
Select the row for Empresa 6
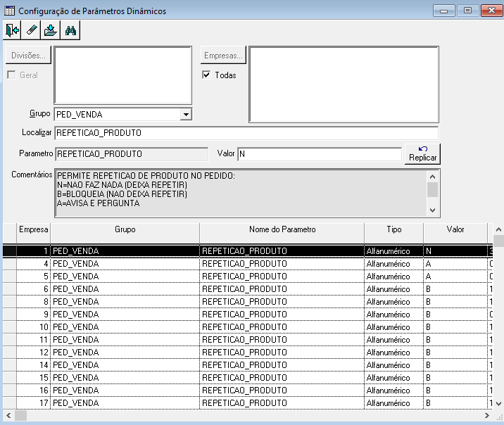pyautogui.click(x=248, y=289)
